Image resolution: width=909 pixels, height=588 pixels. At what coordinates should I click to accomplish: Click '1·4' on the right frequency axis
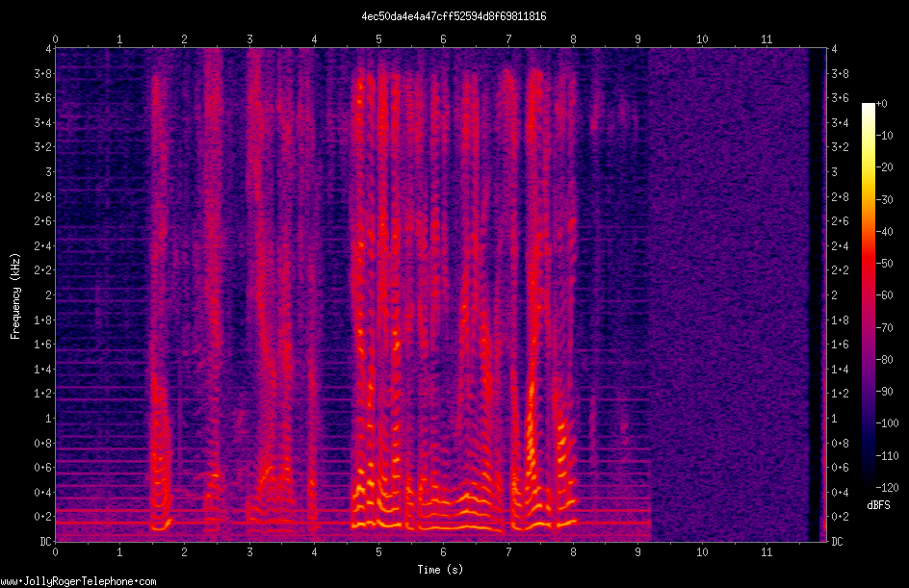click(840, 369)
